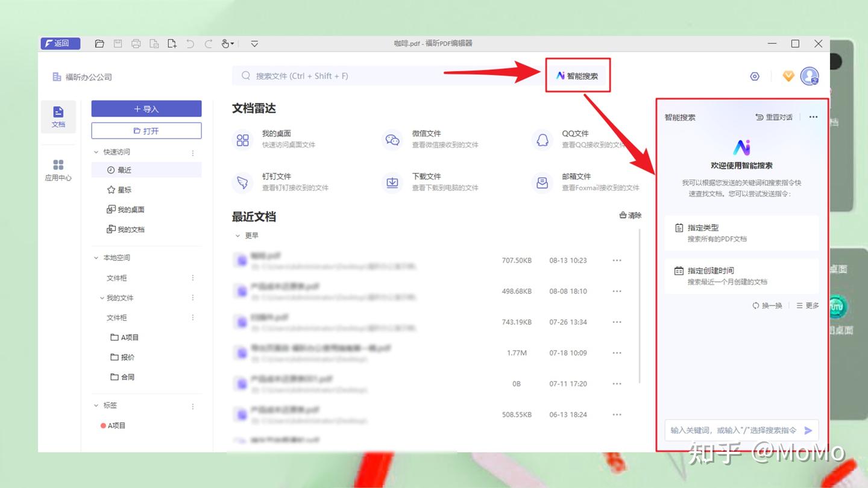This screenshot has width=868, height=488.
Task: Open 钉钉文件 in 文档雷达
Action: pos(281,182)
